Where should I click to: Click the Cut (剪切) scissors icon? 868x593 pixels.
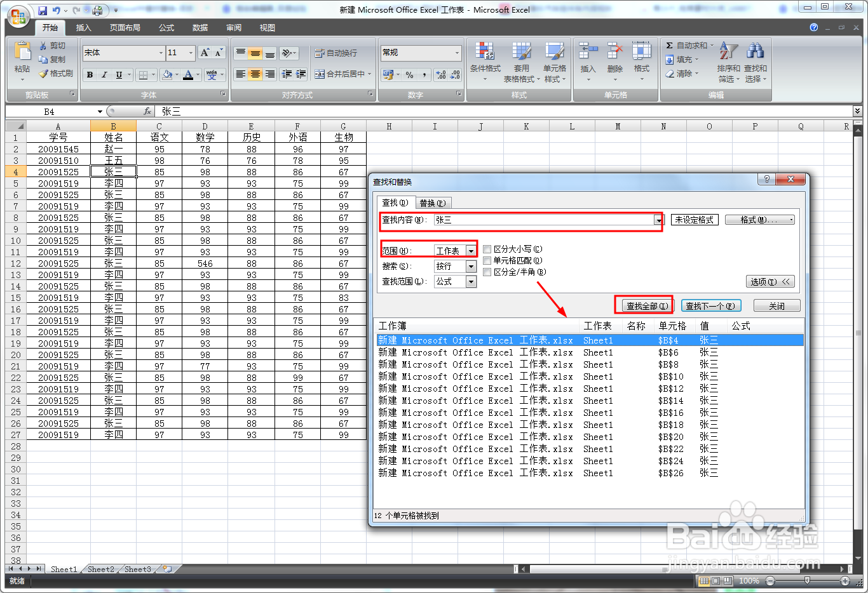[x=43, y=46]
